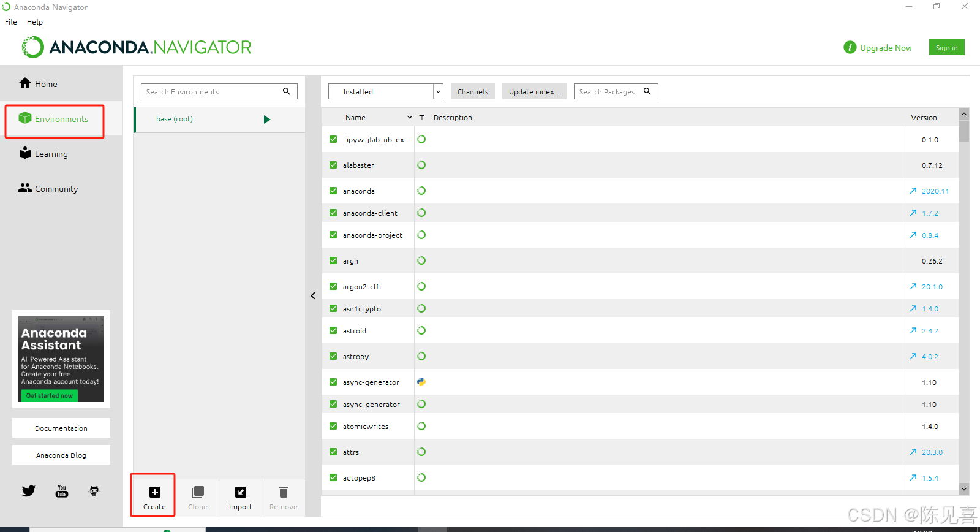Click the Description column header
Screen dimensions: 980x532
453,118
